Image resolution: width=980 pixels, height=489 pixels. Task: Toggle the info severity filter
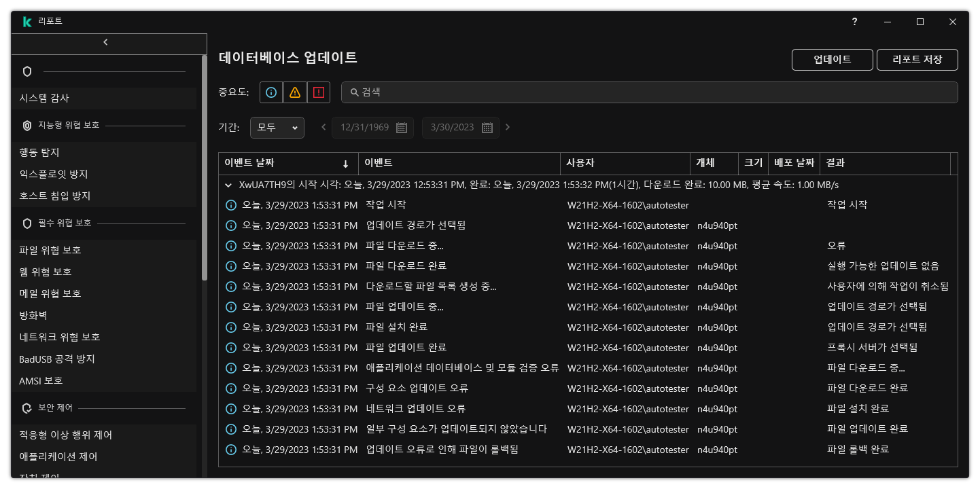270,92
